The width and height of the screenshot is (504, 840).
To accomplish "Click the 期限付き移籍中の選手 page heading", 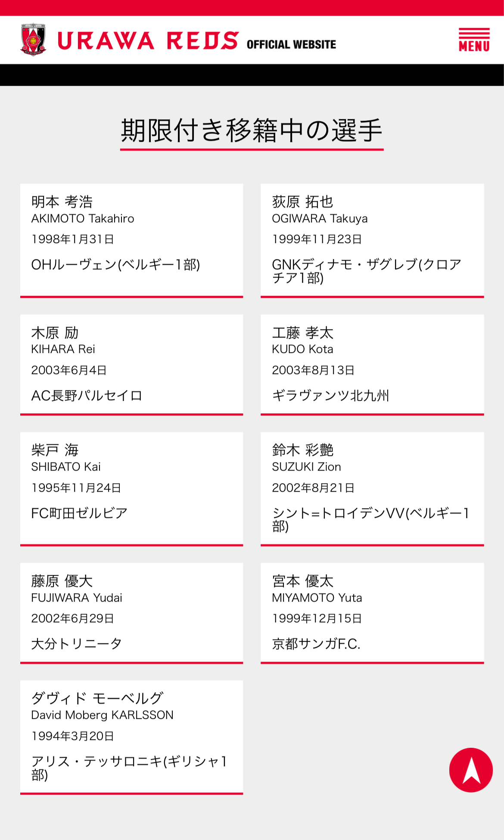I will click(252, 130).
